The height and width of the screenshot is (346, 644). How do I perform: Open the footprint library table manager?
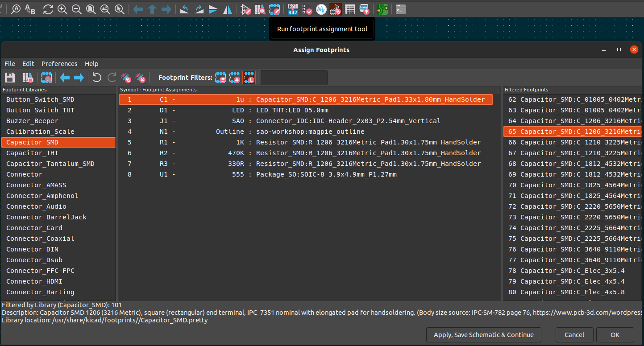coord(28,78)
